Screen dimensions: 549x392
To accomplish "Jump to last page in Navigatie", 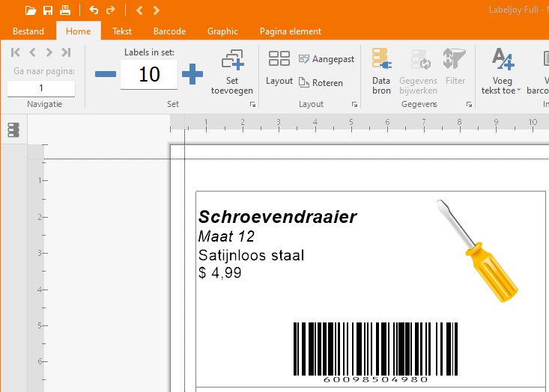I will [x=66, y=52].
